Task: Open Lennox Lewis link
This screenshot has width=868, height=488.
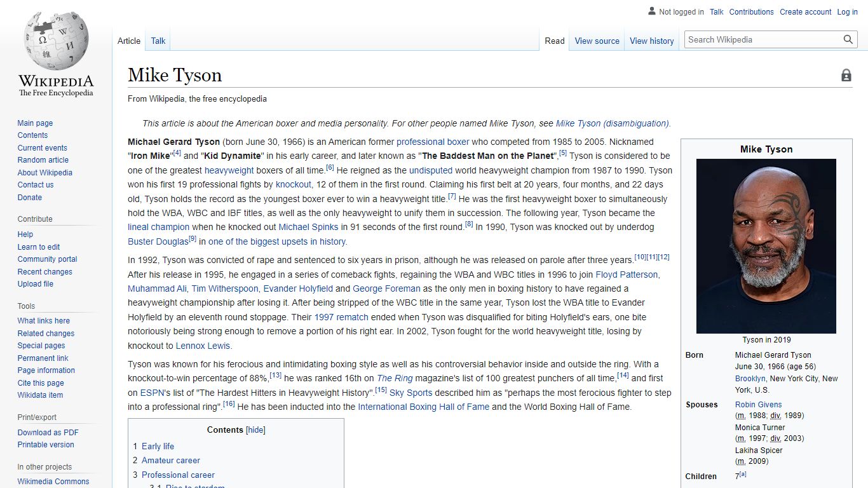Action: 203,346
